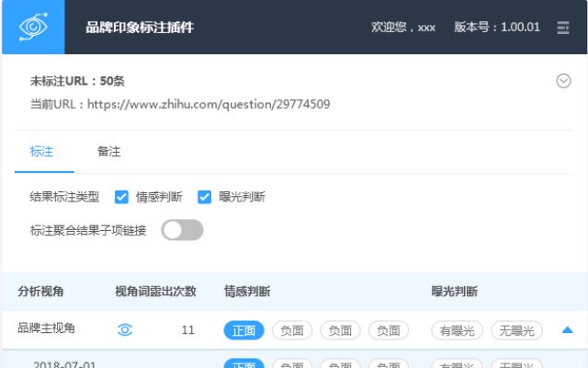Click the 分析视角 column header
The height and width of the screenshot is (368, 588).
tap(40, 292)
